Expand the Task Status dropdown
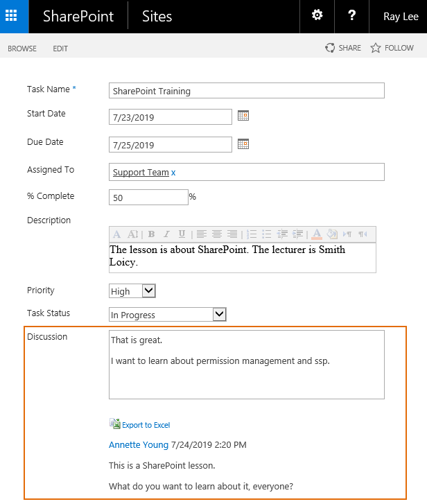Viewport: 427px width, 504px height. point(219,315)
